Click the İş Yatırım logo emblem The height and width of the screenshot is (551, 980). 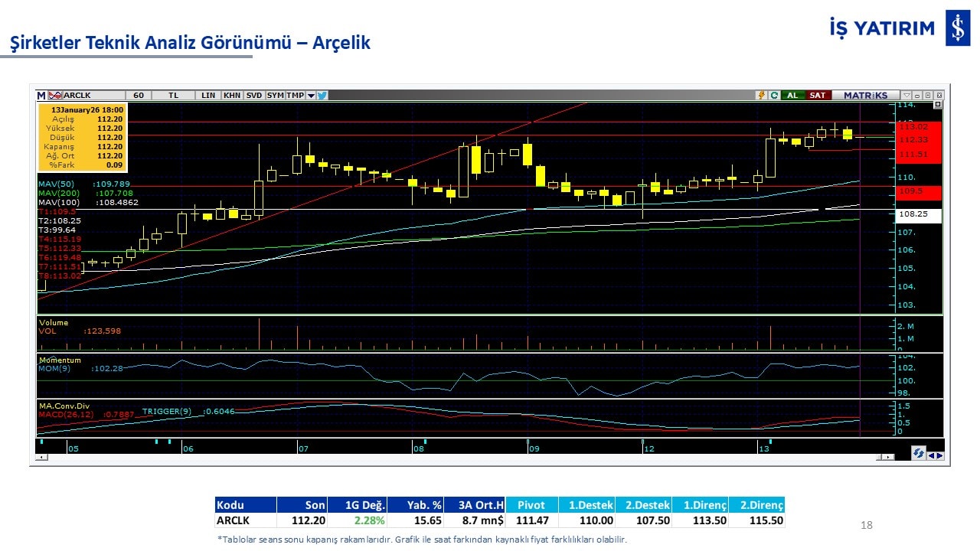tap(957, 30)
